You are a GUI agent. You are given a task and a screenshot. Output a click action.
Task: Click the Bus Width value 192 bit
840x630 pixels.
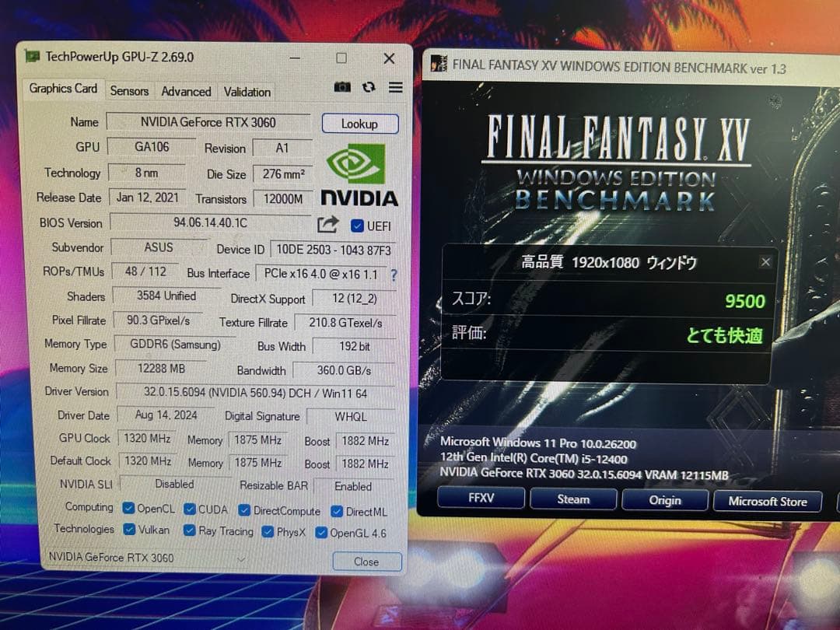point(354,347)
